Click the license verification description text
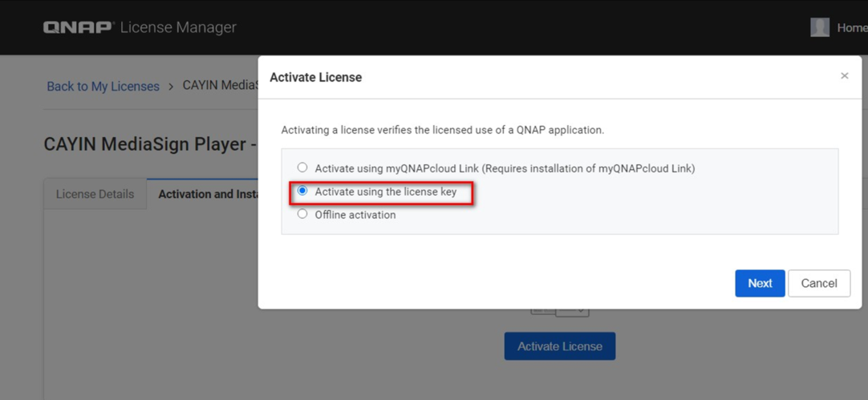The image size is (868, 400). [442, 130]
